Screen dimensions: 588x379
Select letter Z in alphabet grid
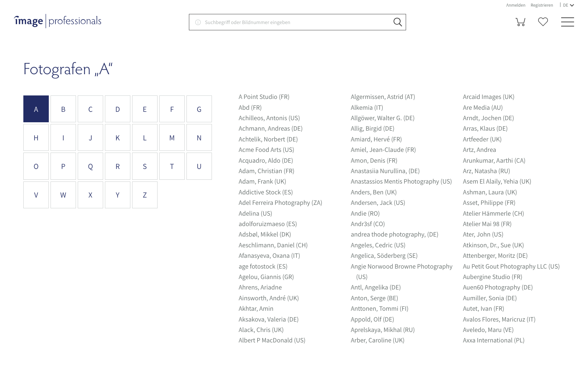(x=145, y=195)
